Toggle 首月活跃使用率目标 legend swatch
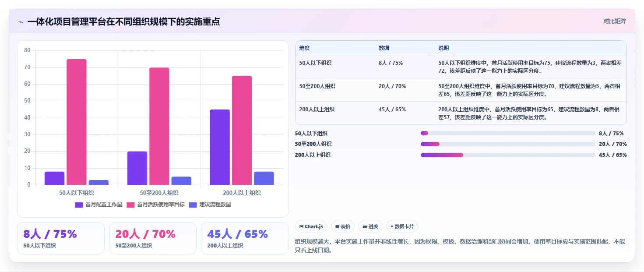The height and width of the screenshot is (272, 644). coord(130,205)
